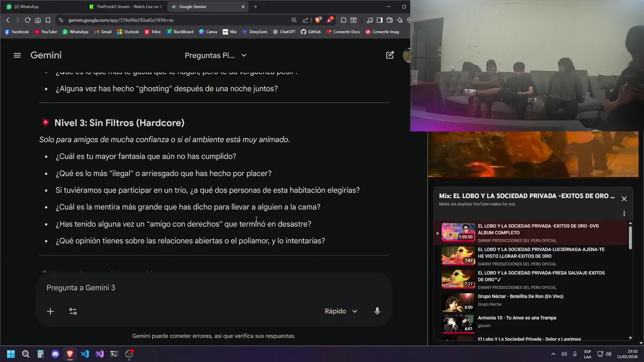This screenshot has height=362, width=644.
Task: Open the music note playlist icon
Action: [x=370, y=20]
